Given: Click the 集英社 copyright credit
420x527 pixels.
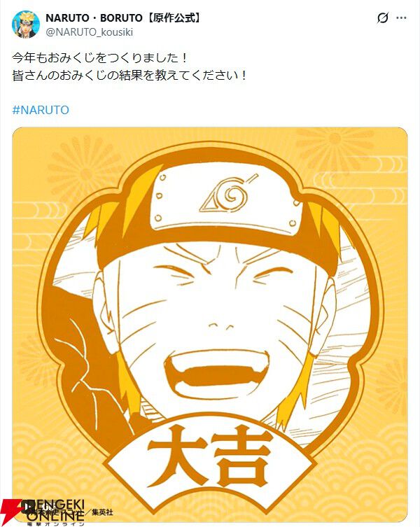Looking at the screenshot, I should tap(103, 512).
